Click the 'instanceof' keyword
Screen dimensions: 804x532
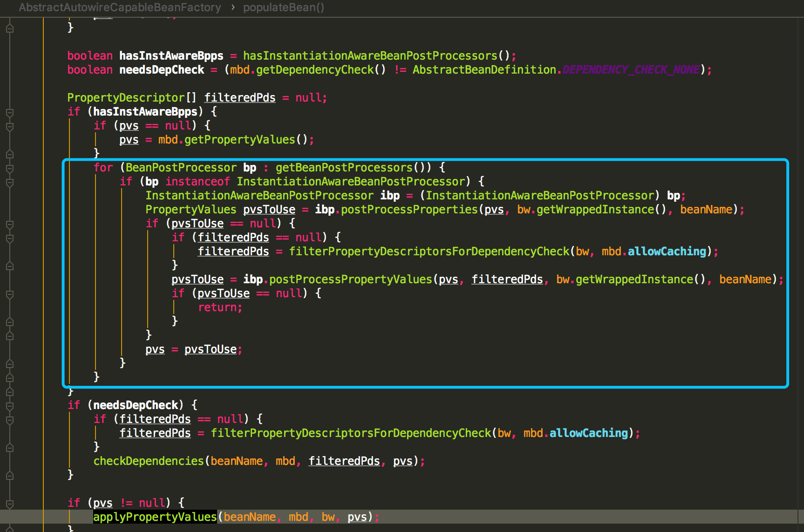(x=198, y=182)
